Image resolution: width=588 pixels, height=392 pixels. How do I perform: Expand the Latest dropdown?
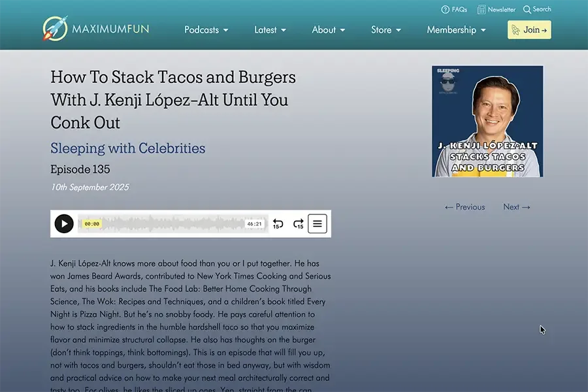point(270,30)
